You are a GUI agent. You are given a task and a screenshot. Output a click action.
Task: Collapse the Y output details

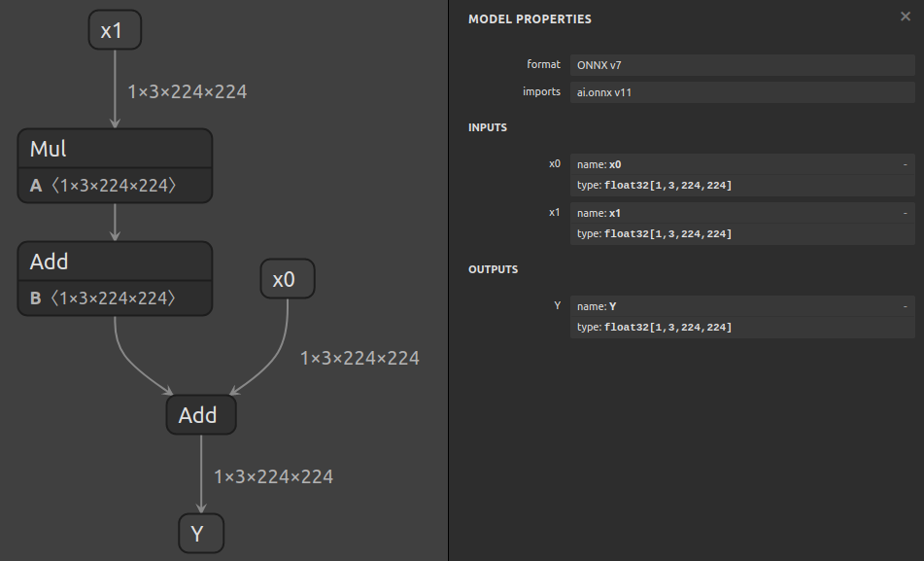coord(905,306)
